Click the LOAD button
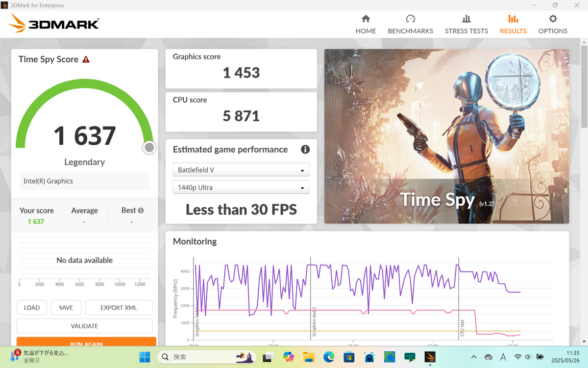 (x=32, y=308)
